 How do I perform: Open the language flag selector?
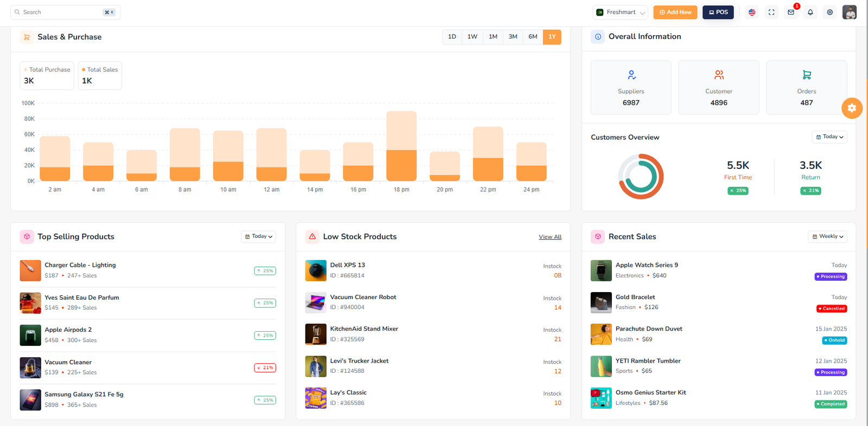click(752, 12)
